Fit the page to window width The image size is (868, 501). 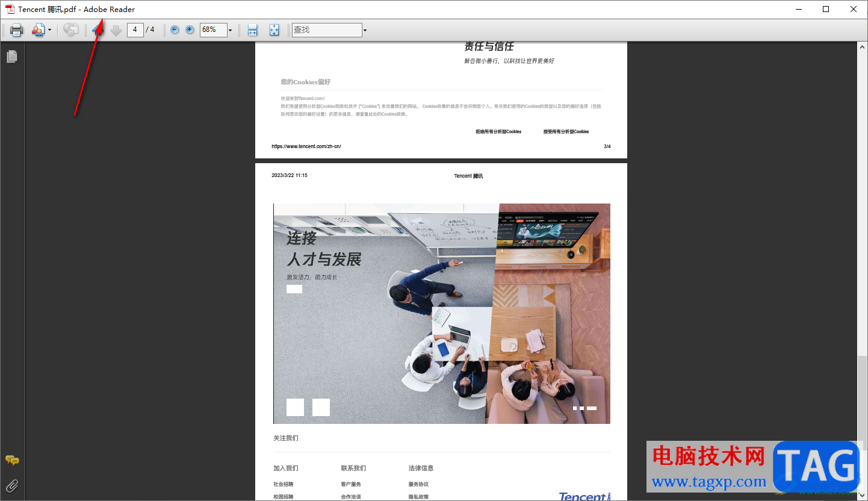[253, 30]
